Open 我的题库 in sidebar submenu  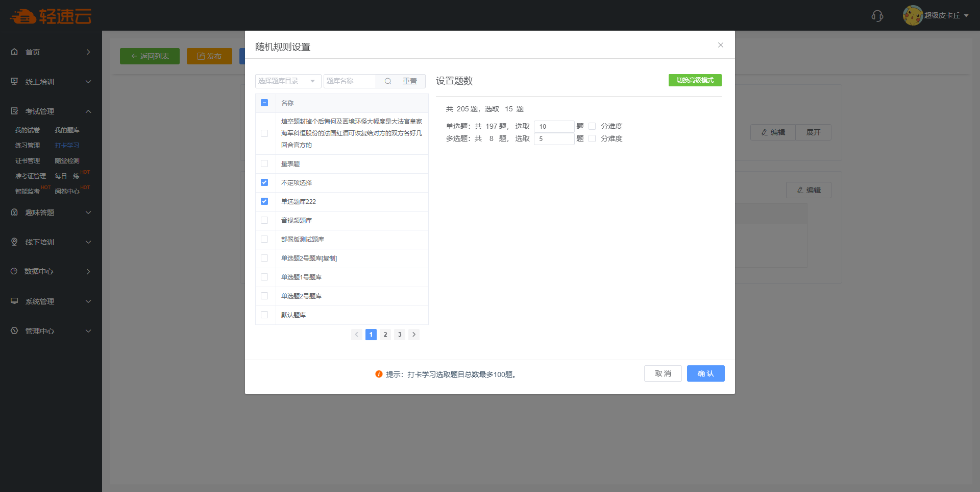pyautogui.click(x=67, y=130)
